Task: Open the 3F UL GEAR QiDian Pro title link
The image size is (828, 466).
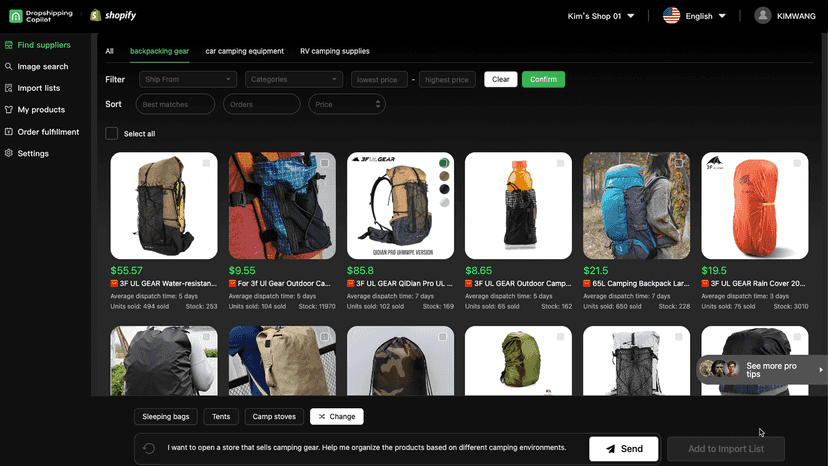Action: pos(404,284)
